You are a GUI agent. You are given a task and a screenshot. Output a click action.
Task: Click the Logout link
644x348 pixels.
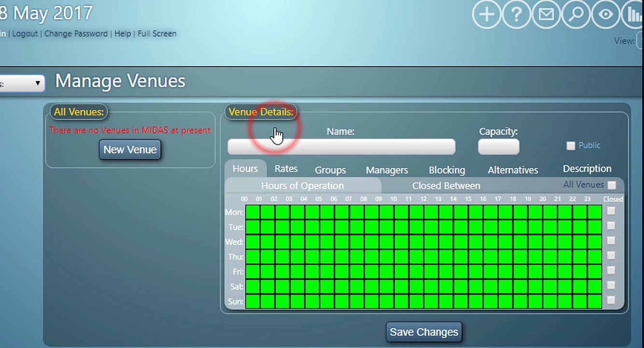(25, 34)
